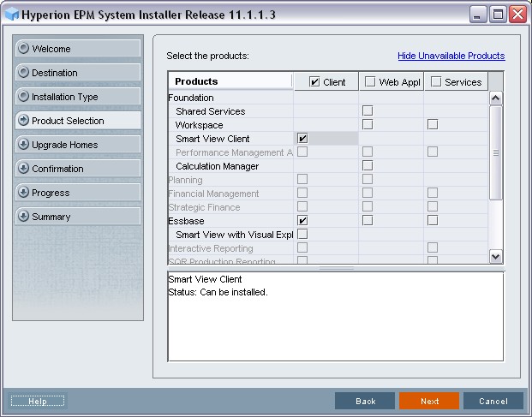Go to the Installation Type step
Image resolution: width=532 pixels, height=417 pixels.
click(x=78, y=97)
